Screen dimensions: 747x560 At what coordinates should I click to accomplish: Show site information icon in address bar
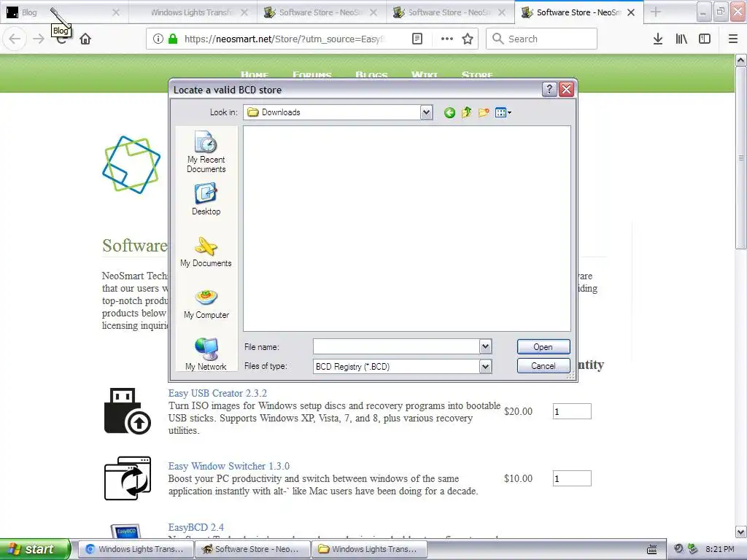(x=158, y=39)
